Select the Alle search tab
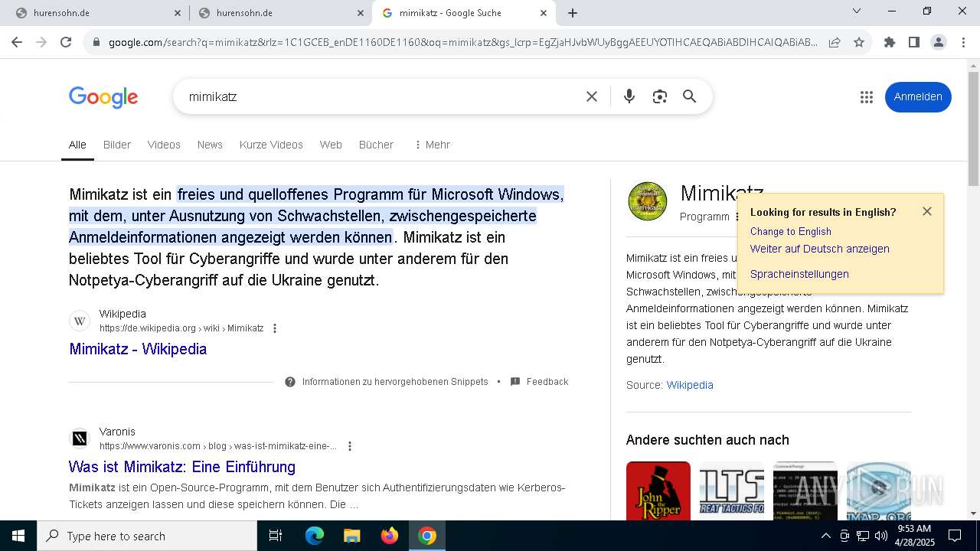This screenshot has height=551, width=980. click(77, 145)
